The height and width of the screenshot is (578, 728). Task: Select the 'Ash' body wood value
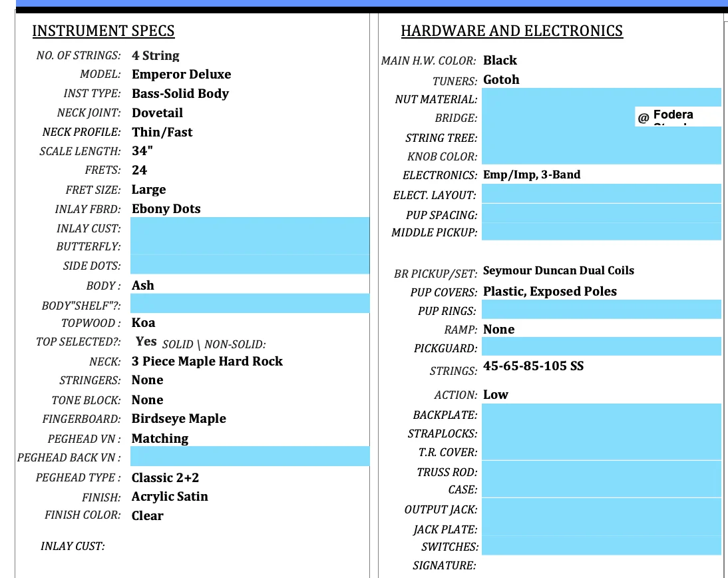(x=142, y=285)
